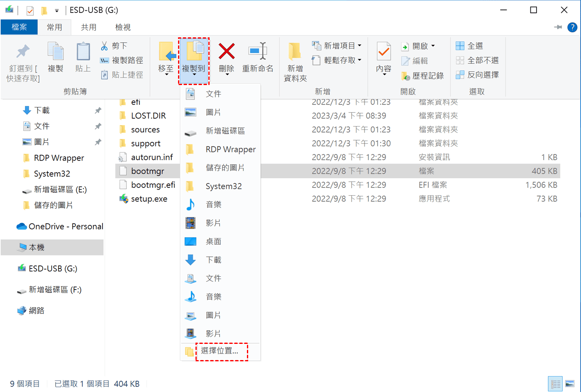Switch to large icons view in status bar
This screenshot has width=581, height=392.
570,384
